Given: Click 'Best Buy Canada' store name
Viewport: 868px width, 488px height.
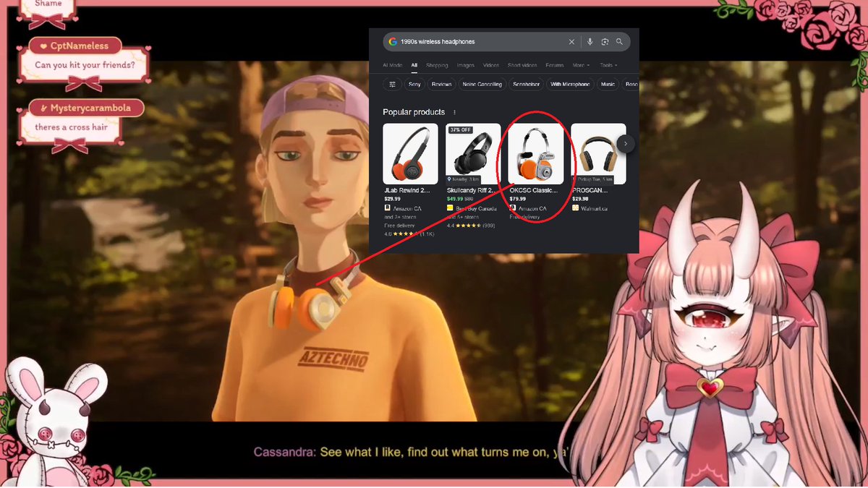Looking at the screenshot, I should [x=477, y=208].
